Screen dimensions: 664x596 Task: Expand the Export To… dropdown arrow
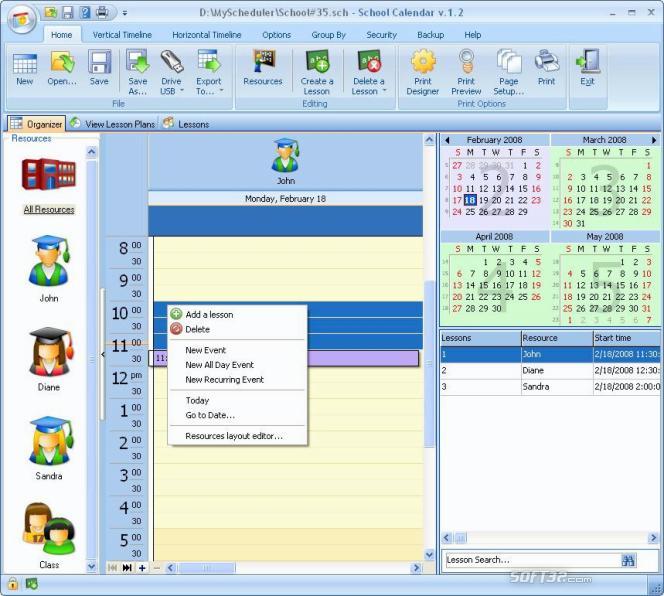coord(221,91)
